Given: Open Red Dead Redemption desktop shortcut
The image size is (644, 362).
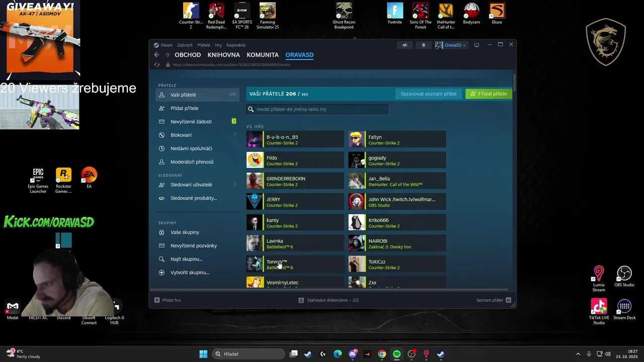Looking at the screenshot, I should (x=216, y=16).
